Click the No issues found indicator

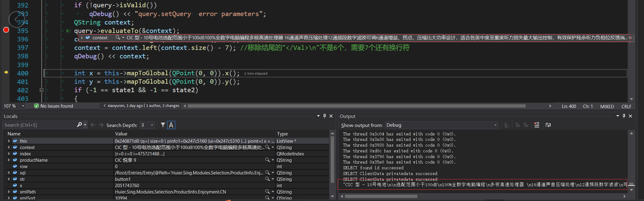tap(53, 106)
